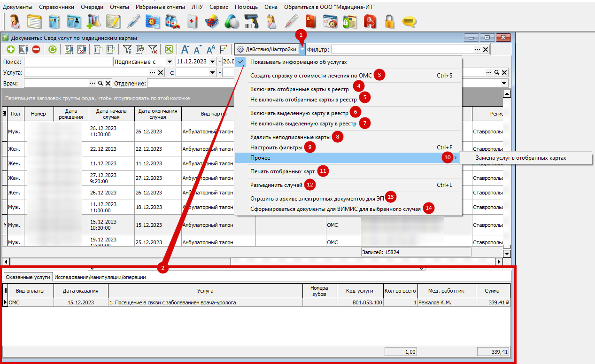
Task: Click the pills icon in main toolbar
Action: tap(232, 22)
